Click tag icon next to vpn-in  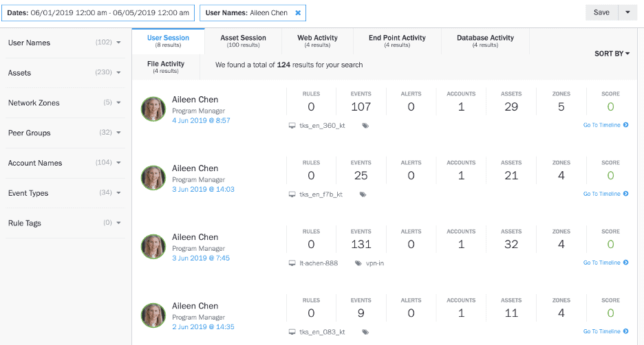[x=358, y=263]
